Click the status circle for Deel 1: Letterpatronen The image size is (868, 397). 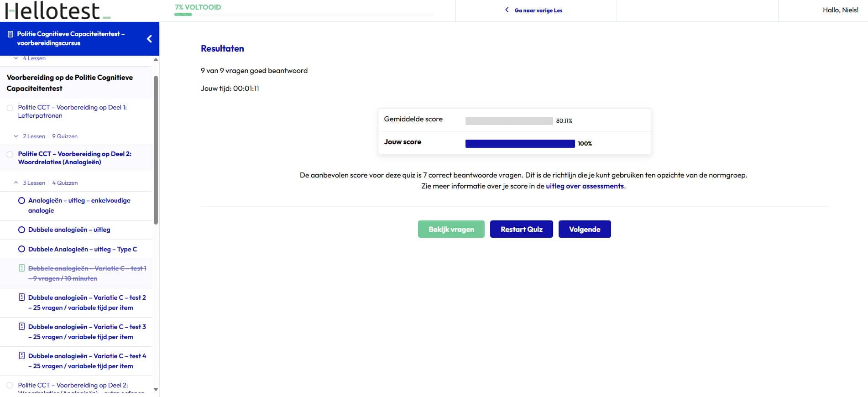(x=10, y=108)
